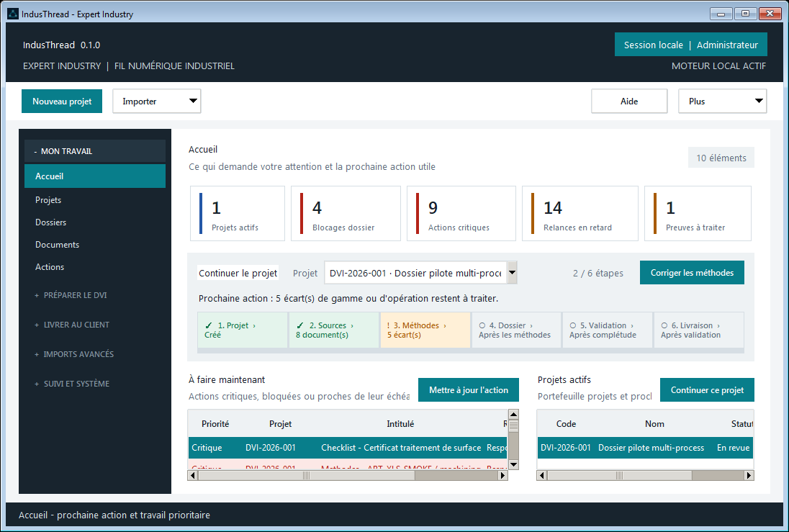Click Critique cell in selected action row

tap(207, 448)
